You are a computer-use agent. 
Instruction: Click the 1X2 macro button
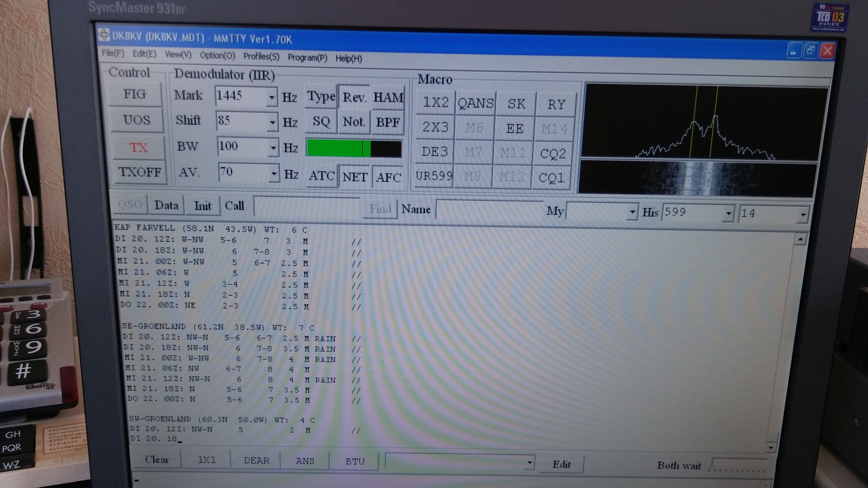click(435, 102)
